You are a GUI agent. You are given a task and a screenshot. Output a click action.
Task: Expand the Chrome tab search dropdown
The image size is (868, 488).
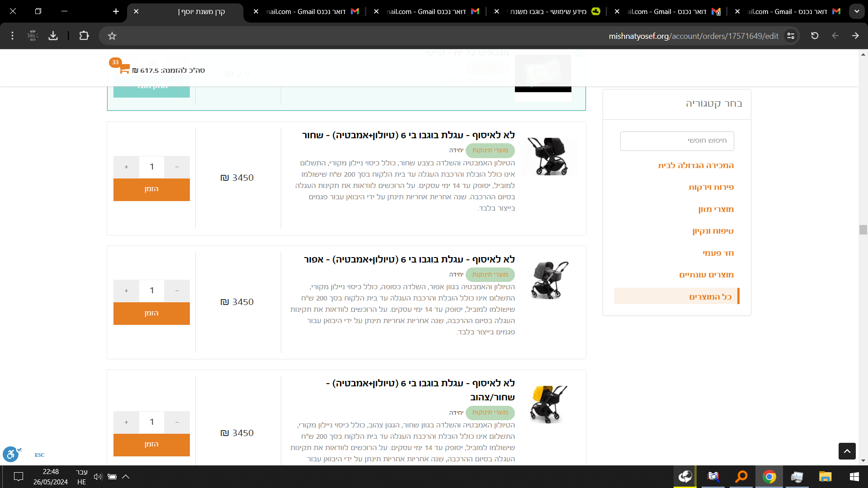[x=857, y=11]
